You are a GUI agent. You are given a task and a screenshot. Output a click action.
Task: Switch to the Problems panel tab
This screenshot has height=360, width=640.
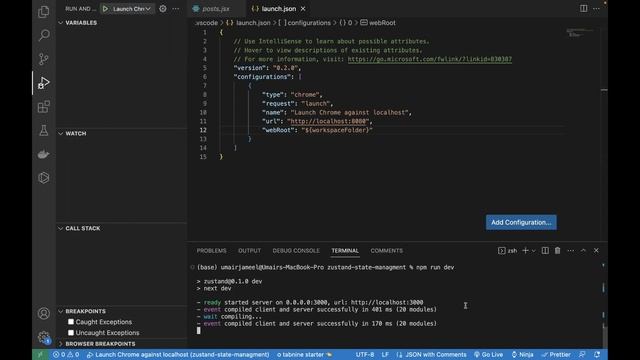coord(211,251)
